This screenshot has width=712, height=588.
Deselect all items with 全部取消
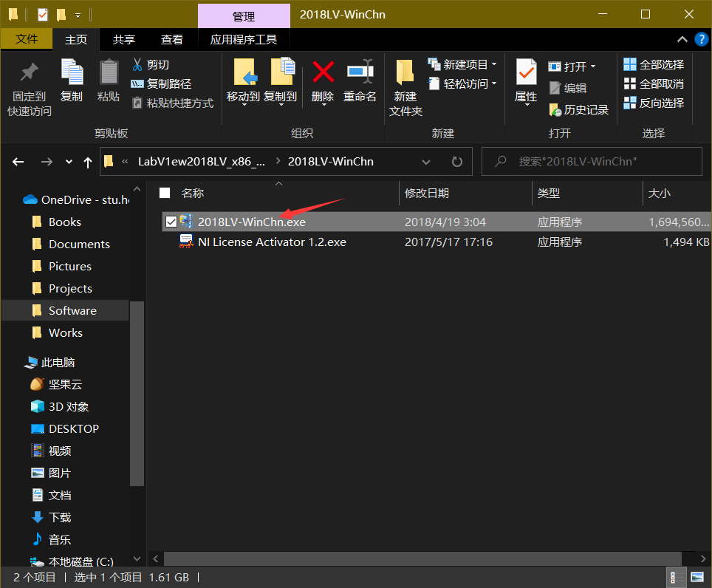click(x=654, y=83)
